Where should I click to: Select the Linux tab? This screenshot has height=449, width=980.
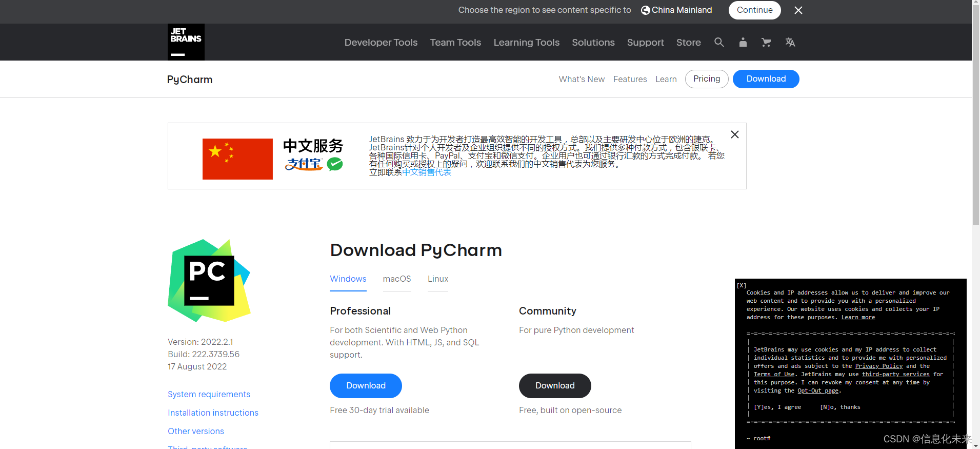(x=438, y=279)
